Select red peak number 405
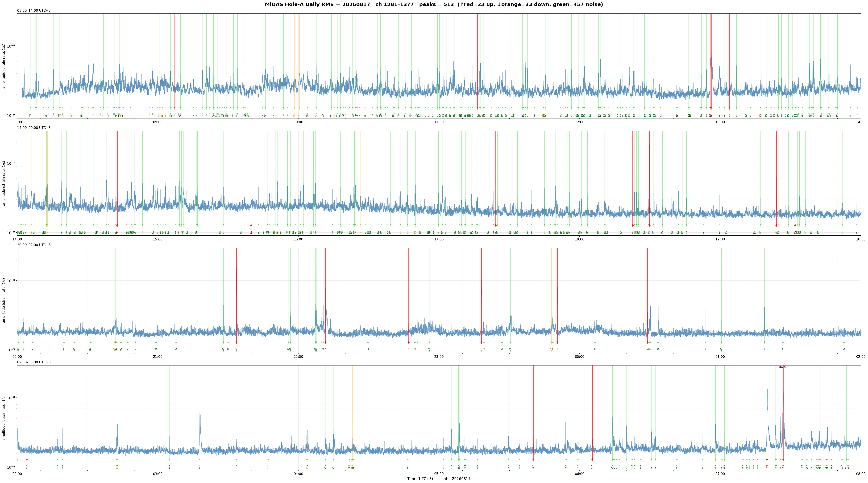Image resolution: width=868 pixels, height=483 pixels. pos(237,350)
